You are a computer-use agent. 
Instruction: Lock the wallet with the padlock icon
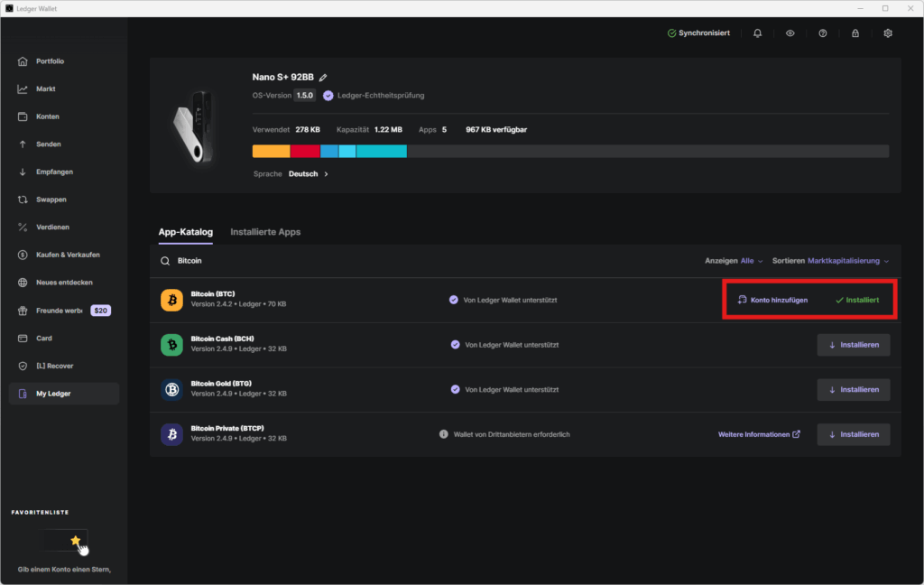(855, 33)
